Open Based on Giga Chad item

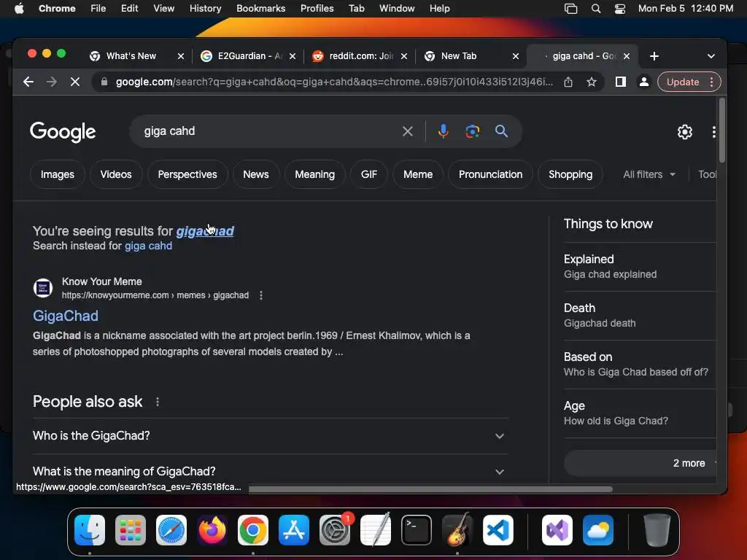[x=640, y=365]
